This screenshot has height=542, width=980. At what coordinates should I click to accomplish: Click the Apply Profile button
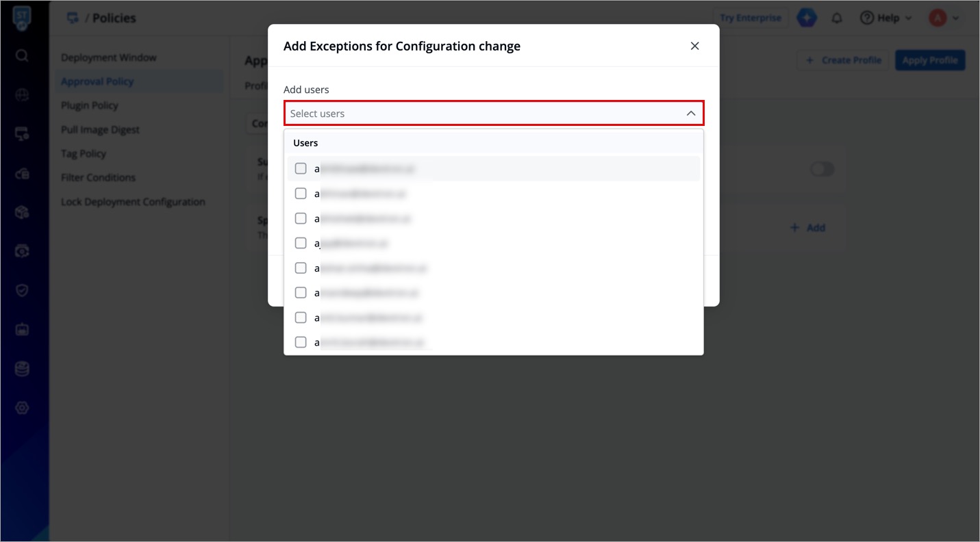pyautogui.click(x=929, y=60)
